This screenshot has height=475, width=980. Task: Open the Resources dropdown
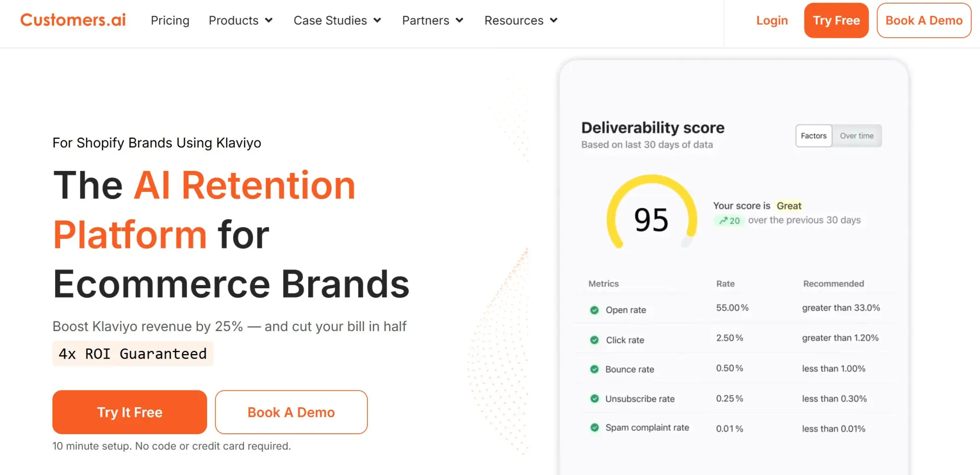point(521,20)
